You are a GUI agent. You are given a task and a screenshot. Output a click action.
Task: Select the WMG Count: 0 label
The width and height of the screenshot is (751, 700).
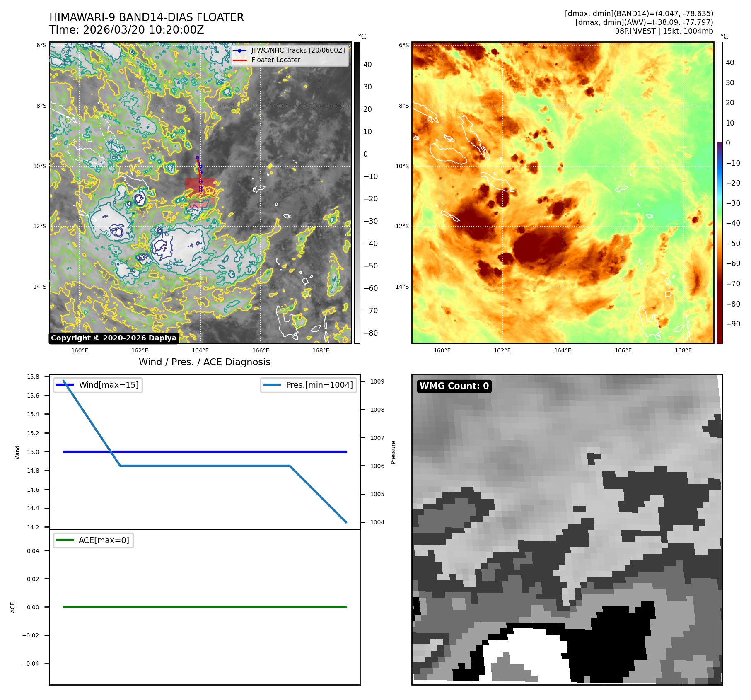[x=454, y=386]
